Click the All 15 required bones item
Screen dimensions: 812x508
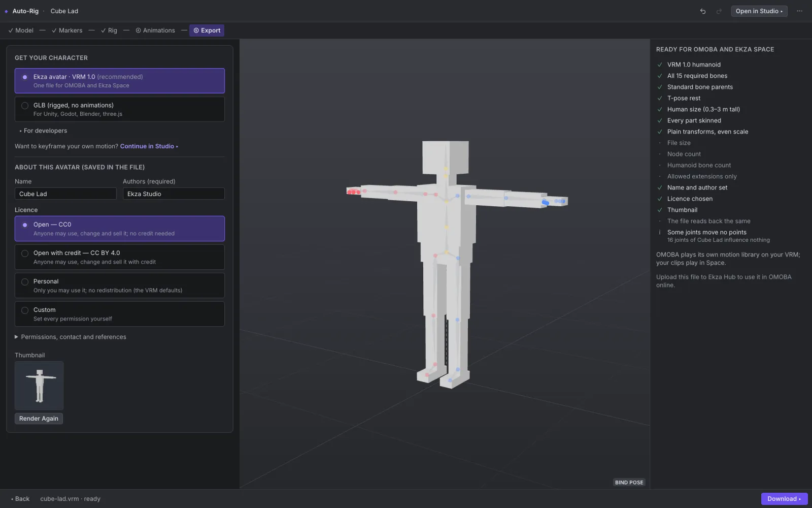[x=697, y=76]
